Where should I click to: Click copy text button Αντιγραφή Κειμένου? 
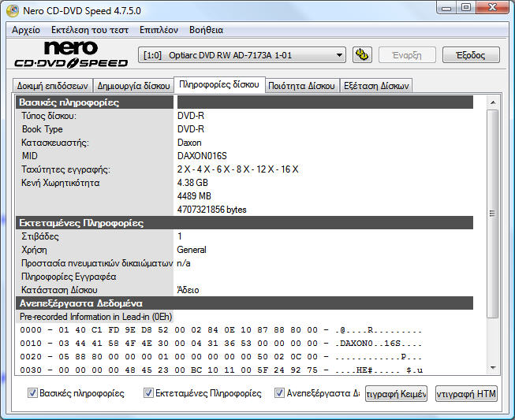pyautogui.click(x=396, y=393)
